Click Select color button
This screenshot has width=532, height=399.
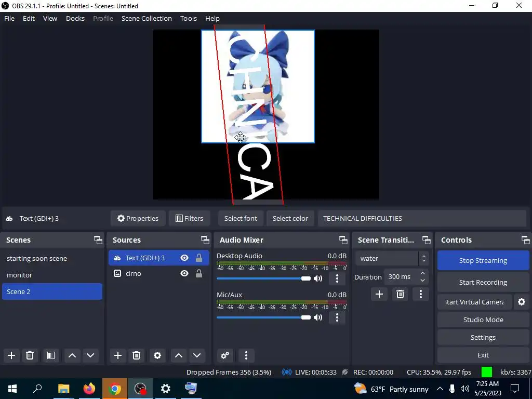coord(290,219)
